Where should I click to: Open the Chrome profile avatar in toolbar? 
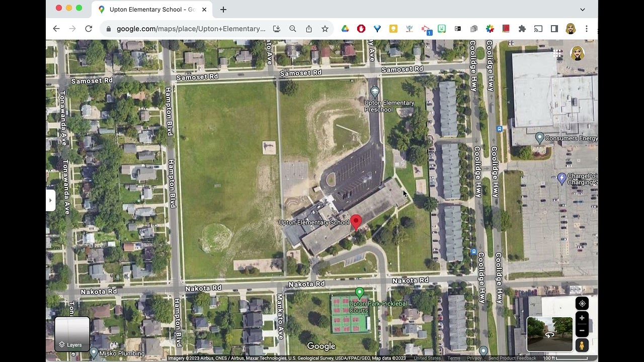(x=571, y=29)
